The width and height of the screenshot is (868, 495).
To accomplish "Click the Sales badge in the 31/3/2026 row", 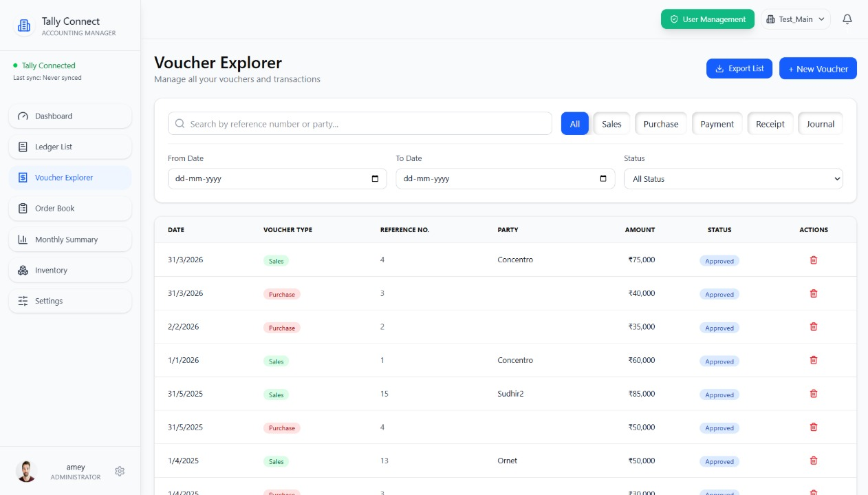I will (276, 261).
